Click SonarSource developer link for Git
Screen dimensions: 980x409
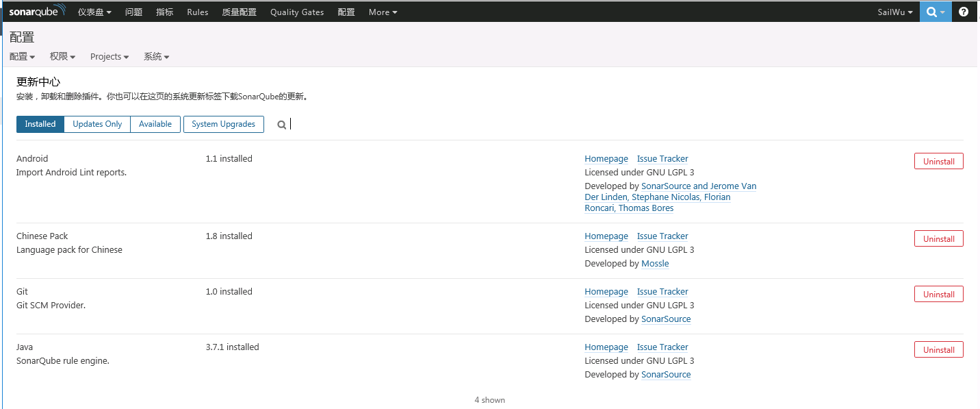[666, 319]
